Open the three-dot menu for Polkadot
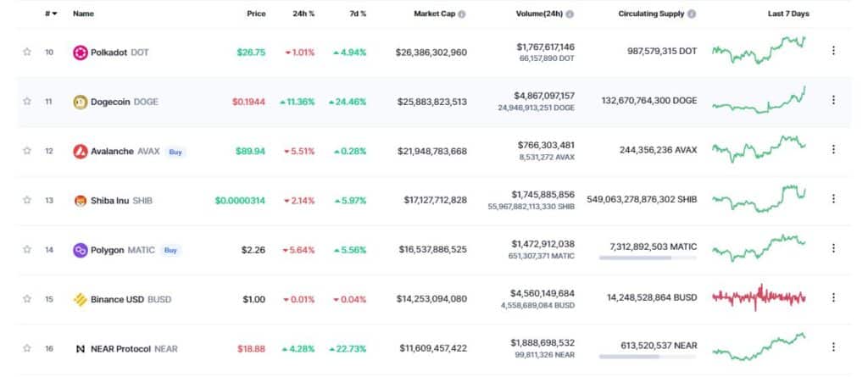This screenshot has width=868, height=377. coord(833,50)
